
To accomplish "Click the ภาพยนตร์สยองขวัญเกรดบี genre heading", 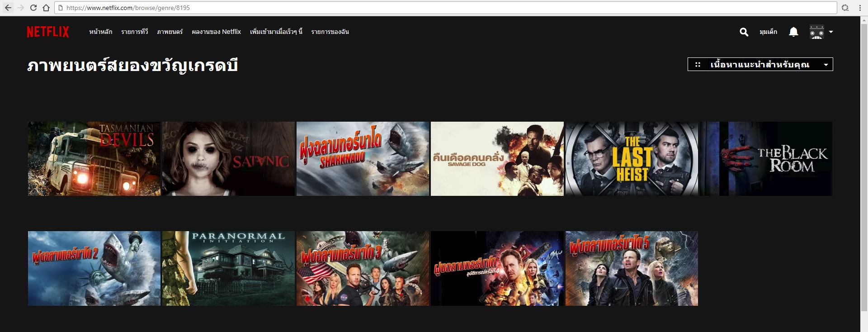I will click(132, 66).
